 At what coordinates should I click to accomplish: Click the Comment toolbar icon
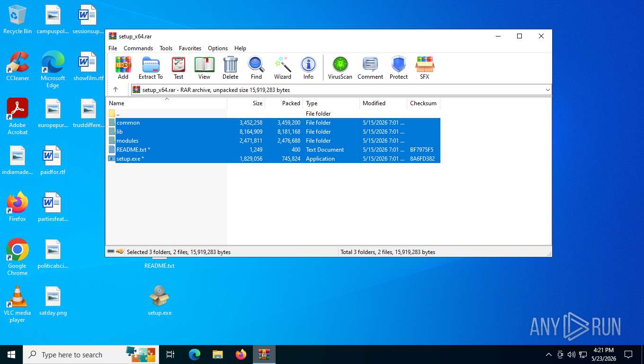coord(370,68)
